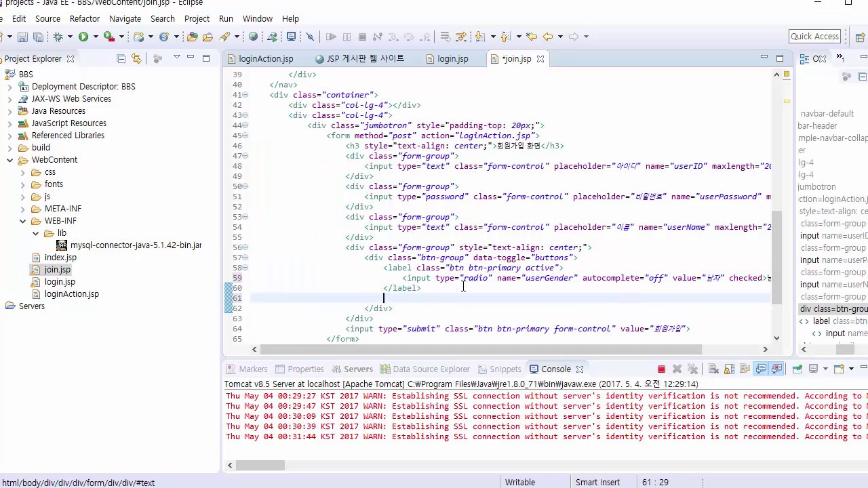Collapse the WebContent folder
This screenshot has height=488, width=868.
point(9,160)
